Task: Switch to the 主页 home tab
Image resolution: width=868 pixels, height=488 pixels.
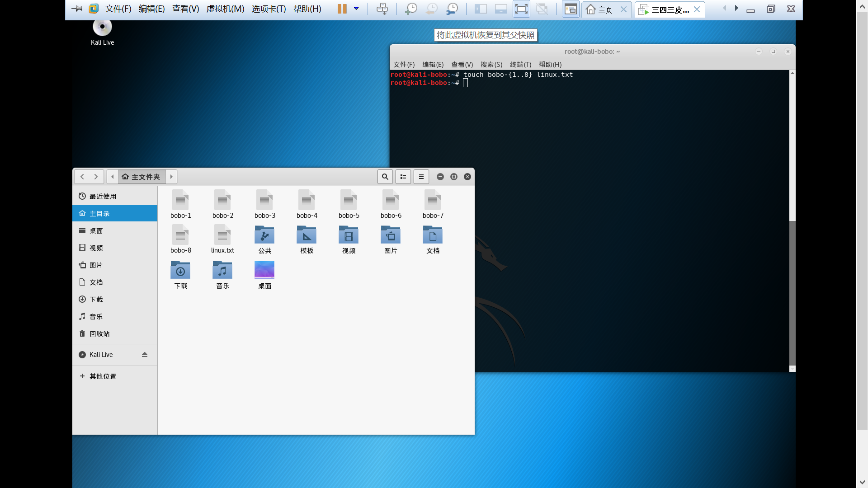Action: 599,9
